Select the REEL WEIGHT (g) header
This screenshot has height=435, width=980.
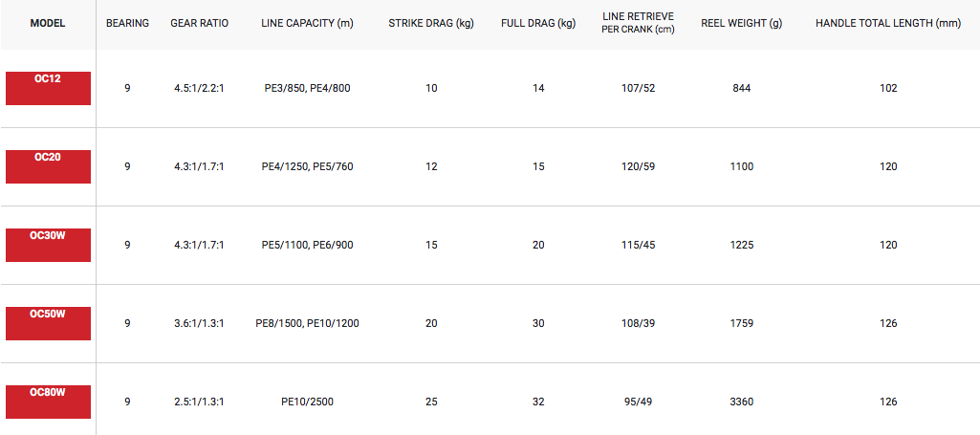pos(742,24)
